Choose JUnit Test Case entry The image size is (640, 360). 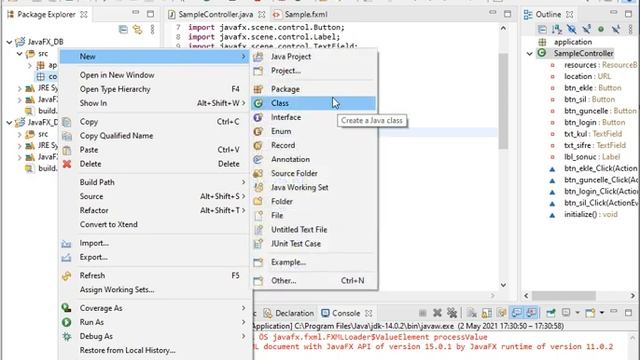[x=313, y=244]
